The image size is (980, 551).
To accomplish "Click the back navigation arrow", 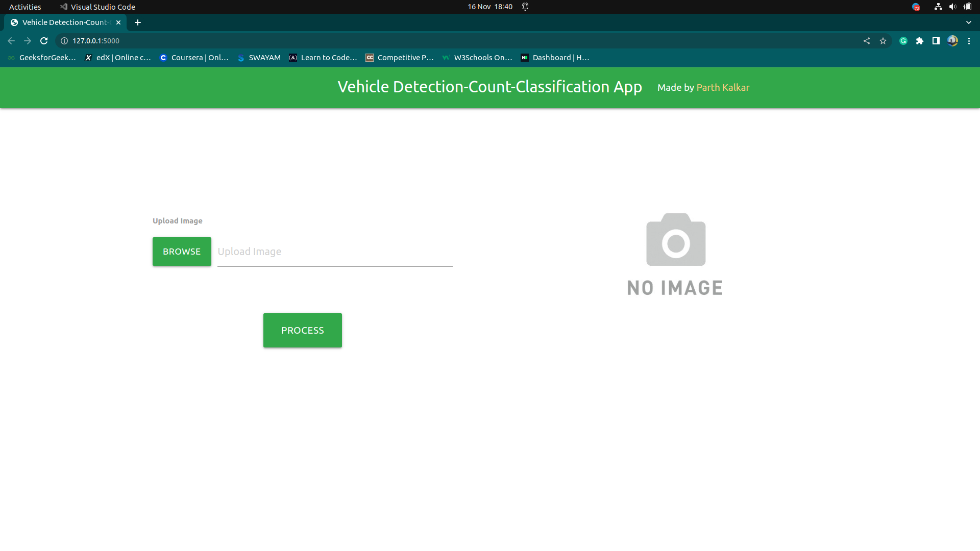I will coord(11,41).
